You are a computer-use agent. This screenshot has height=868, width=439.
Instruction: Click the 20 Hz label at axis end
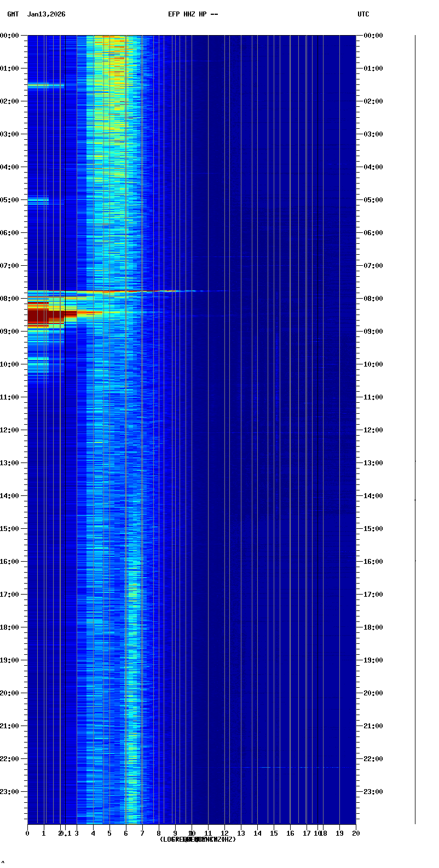coord(356,833)
